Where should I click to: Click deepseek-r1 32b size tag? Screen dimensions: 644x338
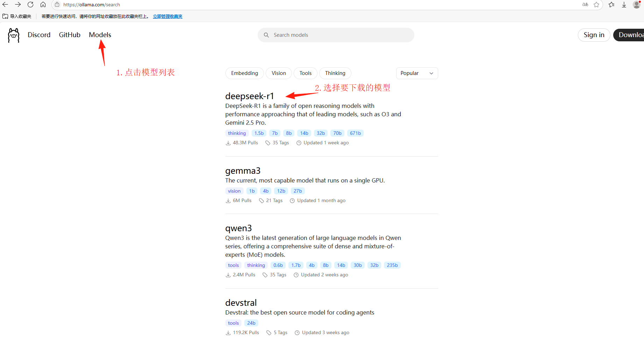pyautogui.click(x=321, y=133)
